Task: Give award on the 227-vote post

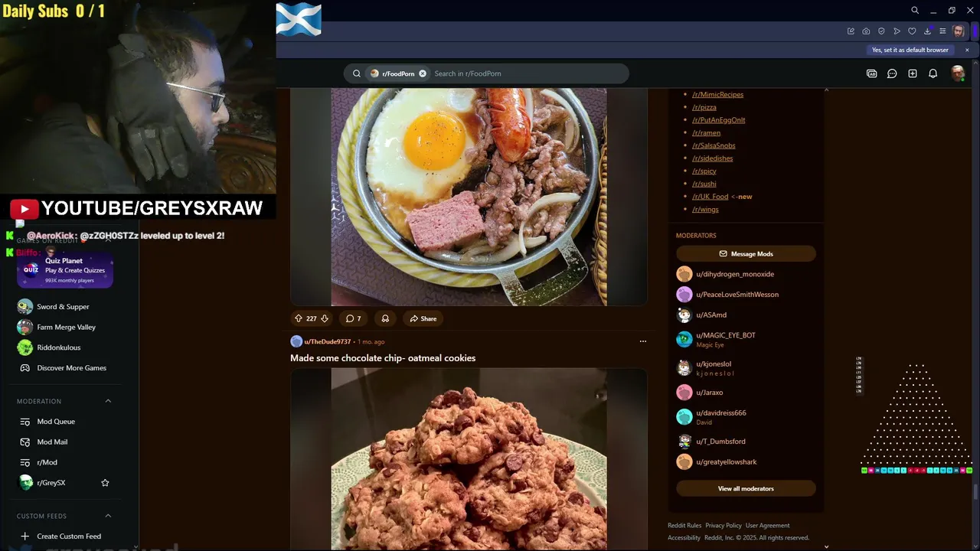Action: (385, 318)
